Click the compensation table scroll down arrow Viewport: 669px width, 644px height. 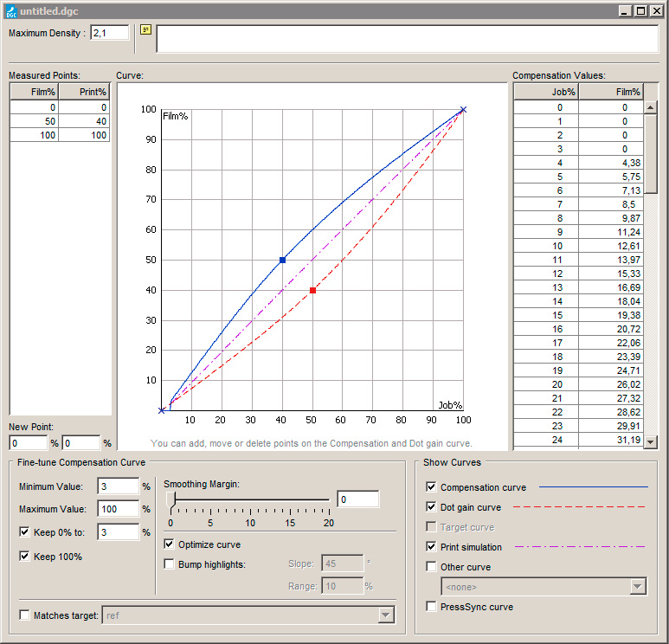(650, 441)
